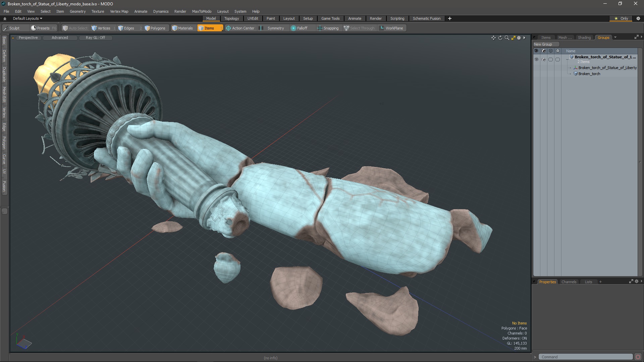The height and width of the screenshot is (362, 644).
Task: Open the Default Layouts dropdown
Action: click(28, 18)
